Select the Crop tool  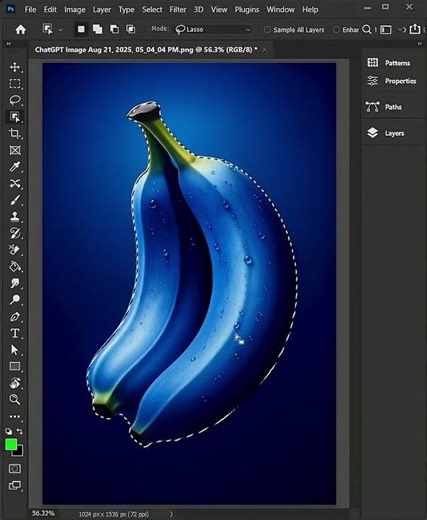pyautogui.click(x=15, y=133)
